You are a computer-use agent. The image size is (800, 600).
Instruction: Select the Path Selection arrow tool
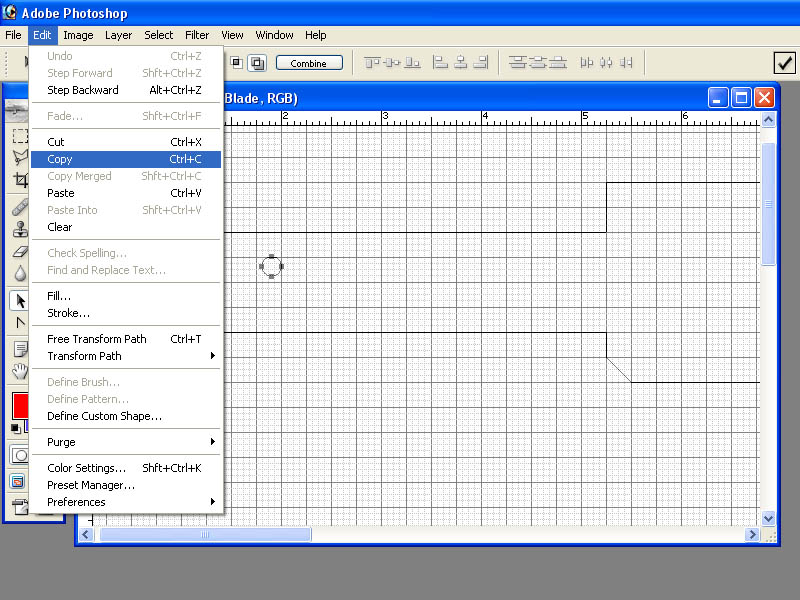click(x=20, y=301)
